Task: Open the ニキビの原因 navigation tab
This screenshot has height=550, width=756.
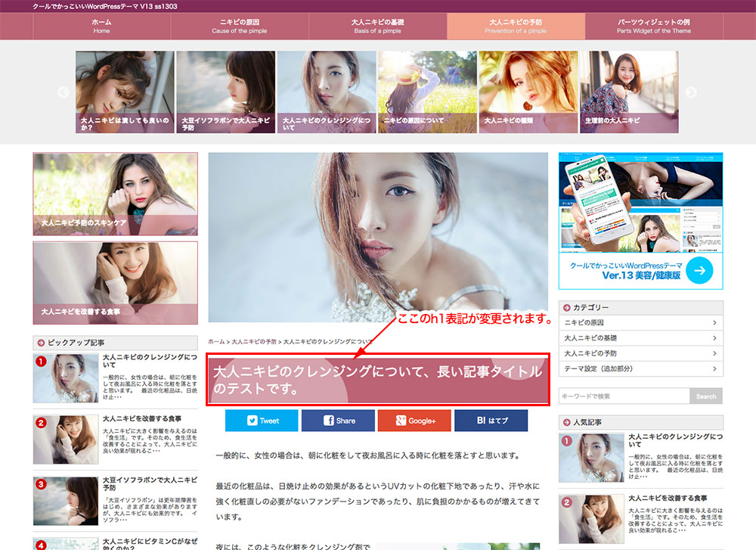Action: pos(240,26)
